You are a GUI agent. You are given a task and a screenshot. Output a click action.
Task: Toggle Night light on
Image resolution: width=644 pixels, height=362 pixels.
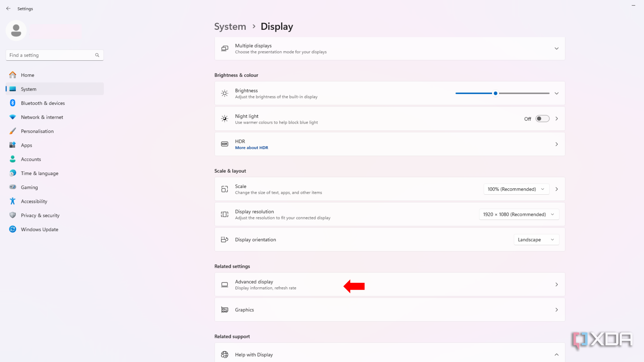point(542,118)
